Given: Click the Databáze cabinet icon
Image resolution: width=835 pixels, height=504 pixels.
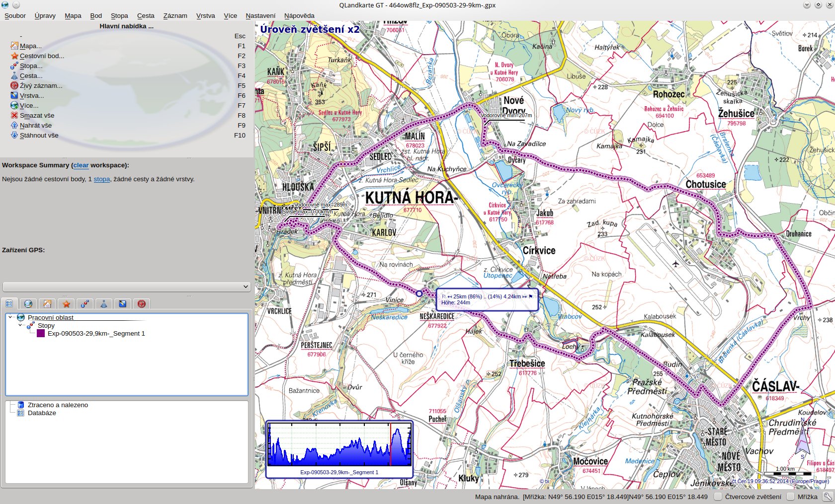Looking at the screenshot, I should click(x=21, y=413).
